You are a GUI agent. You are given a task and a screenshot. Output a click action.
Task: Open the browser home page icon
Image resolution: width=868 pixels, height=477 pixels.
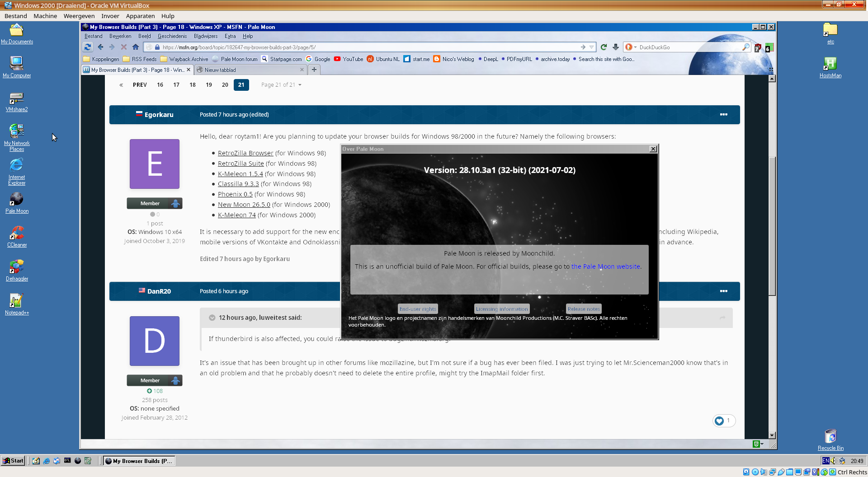click(136, 47)
